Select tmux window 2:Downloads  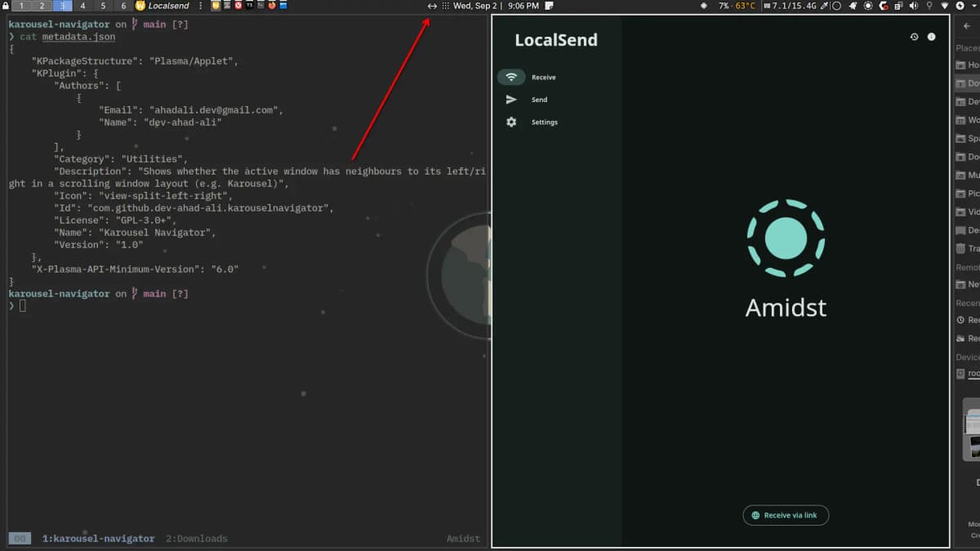point(197,539)
